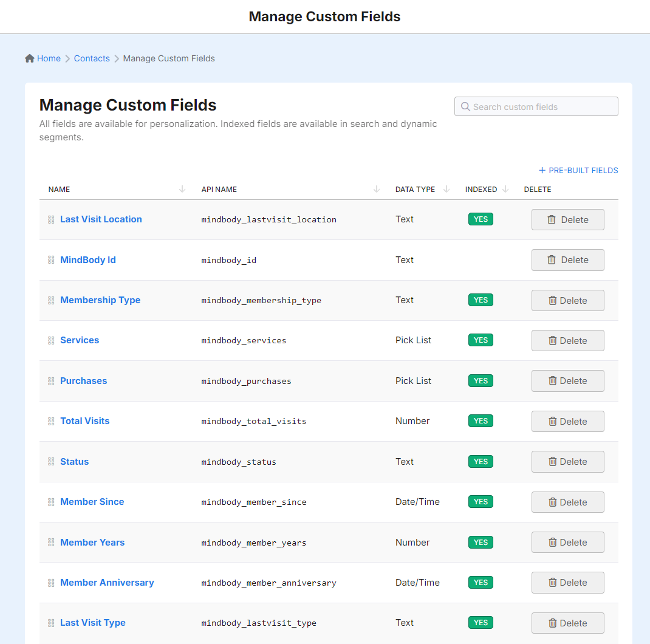Click drag handle for Membership Type
The width and height of the screenshot is (650, 644).
point(51,300)
